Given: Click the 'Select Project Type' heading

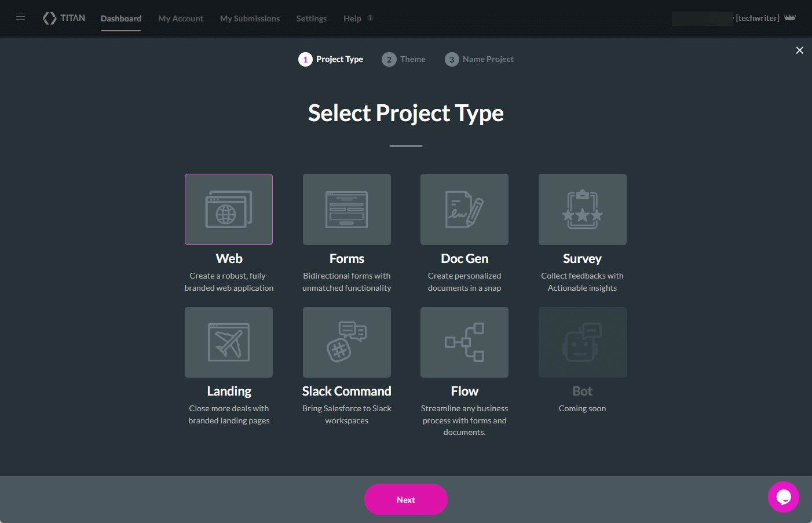Looking at the screenshot, I should (x=406, y=113).
